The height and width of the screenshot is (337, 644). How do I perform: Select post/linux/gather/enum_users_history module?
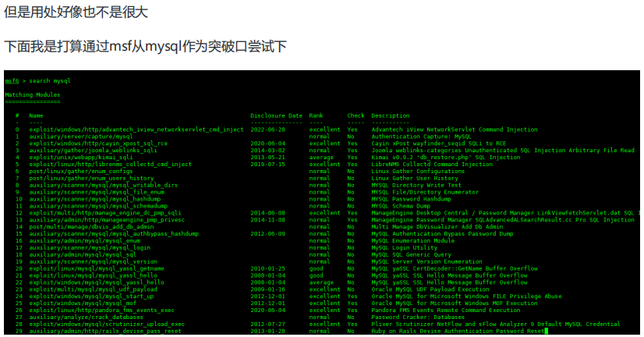click(91, 179)
